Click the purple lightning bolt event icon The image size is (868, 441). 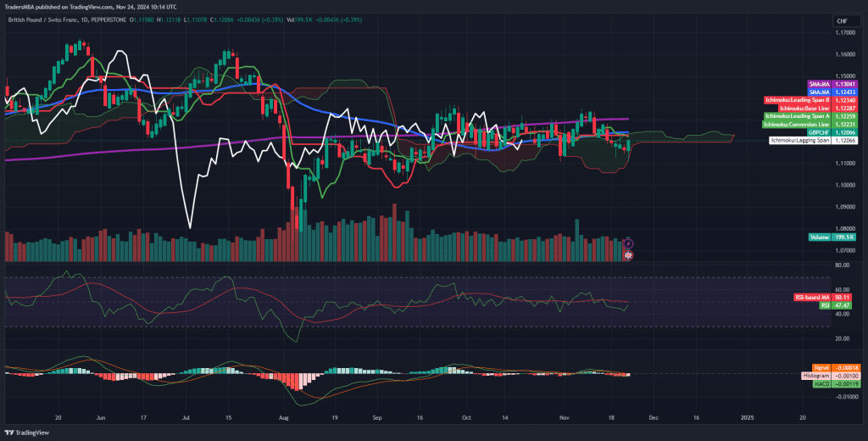628,243
